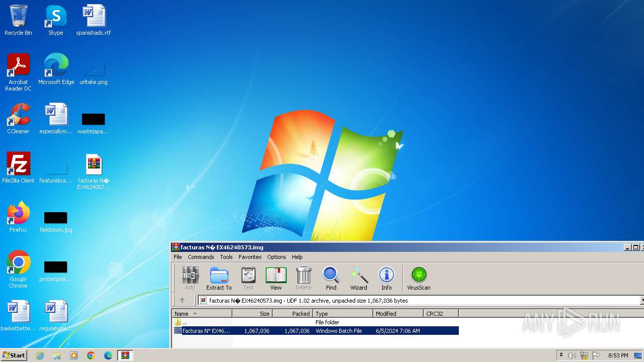644x362 pixels.
Task: Click the archive path address field
Action: point(419,301)
